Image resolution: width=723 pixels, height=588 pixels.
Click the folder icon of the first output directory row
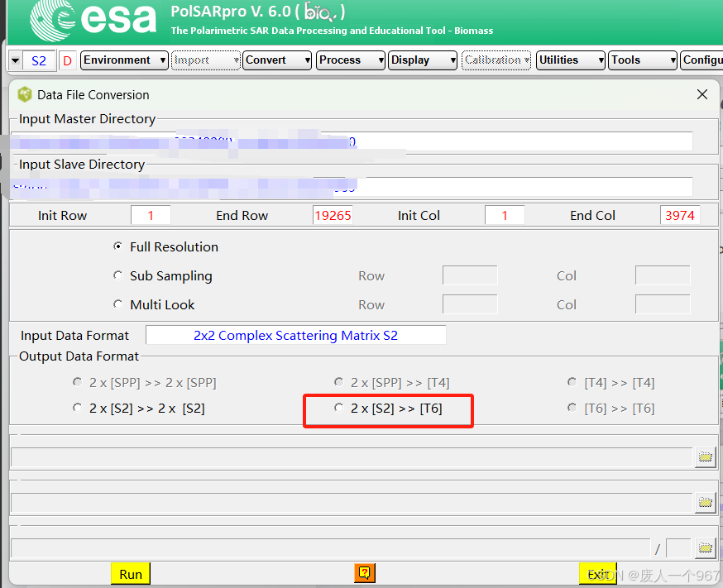tap(705, 457)
